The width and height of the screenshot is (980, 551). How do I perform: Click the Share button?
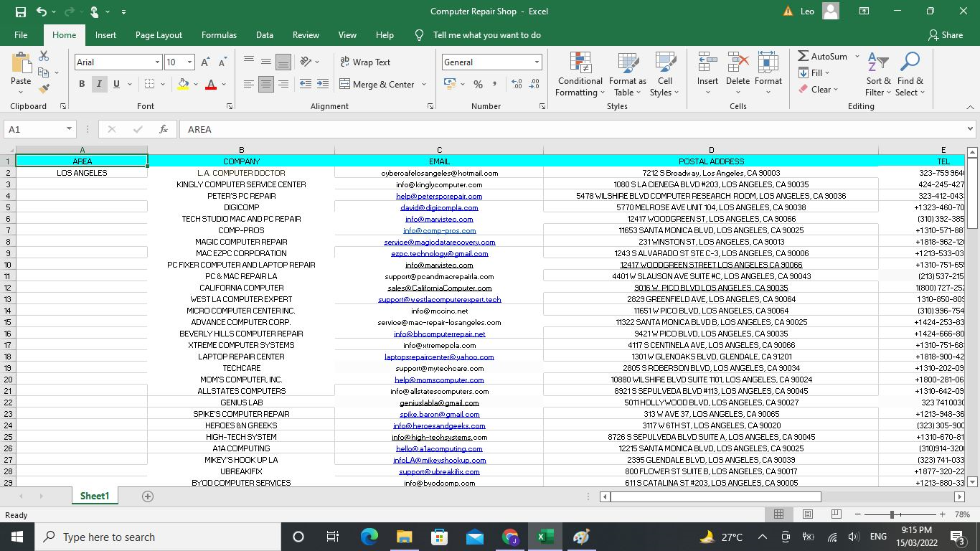point(946,34)
